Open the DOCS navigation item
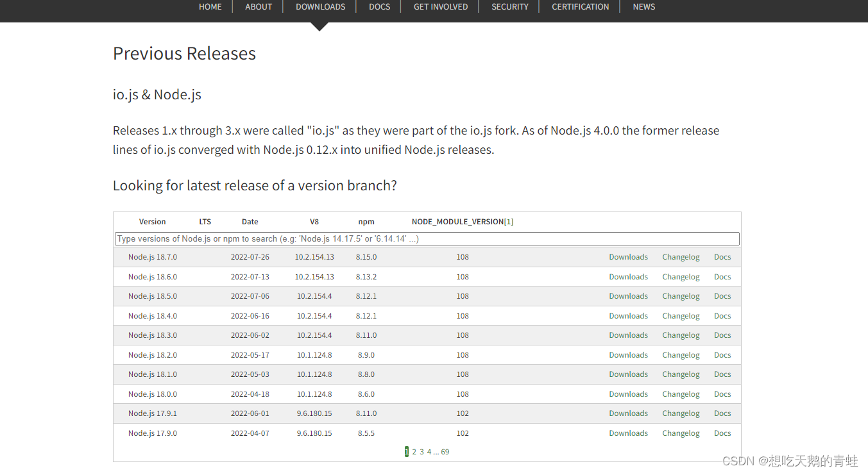The image size is (868, 473). [x=380, y=7]
